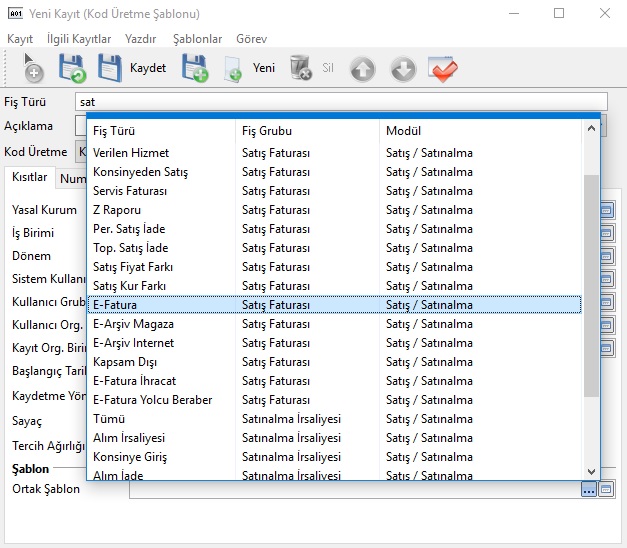Switch to the Kısıtlar tab
627x548 pixels.
coord(29,178)
